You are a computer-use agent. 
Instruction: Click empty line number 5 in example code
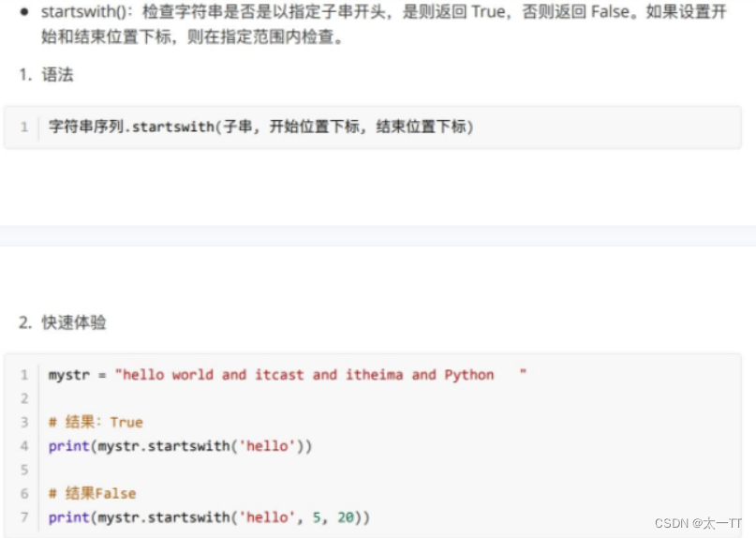tap(24, 470)
